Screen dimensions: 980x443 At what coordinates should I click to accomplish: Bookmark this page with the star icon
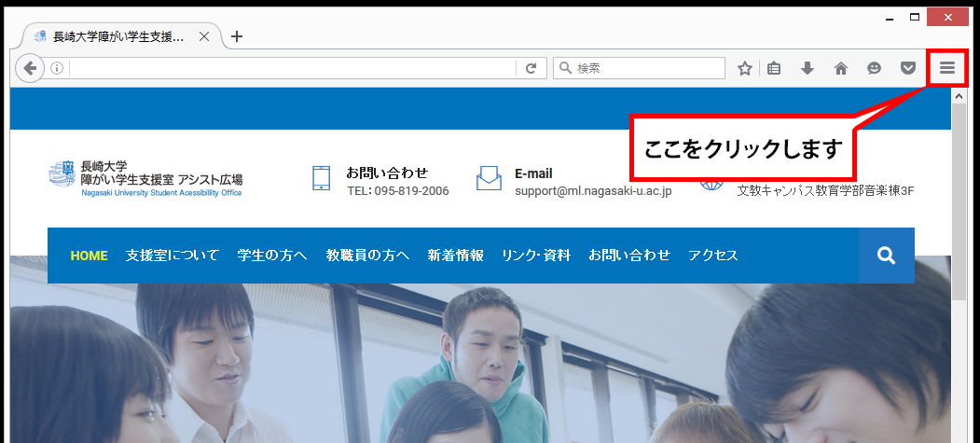point(744,68)
